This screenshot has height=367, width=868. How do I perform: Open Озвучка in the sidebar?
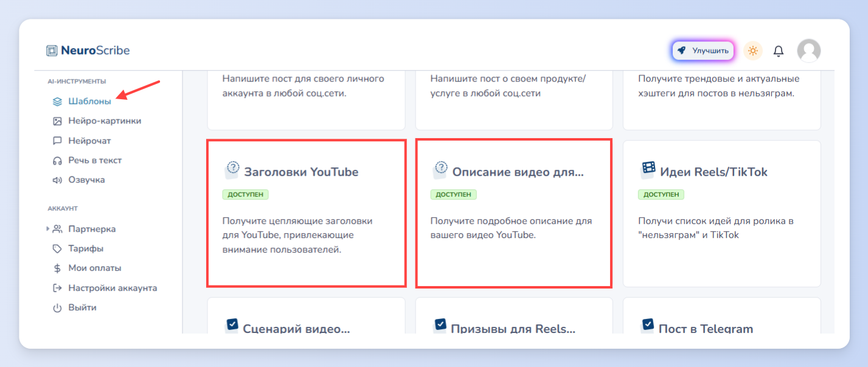tap(86, 180)
